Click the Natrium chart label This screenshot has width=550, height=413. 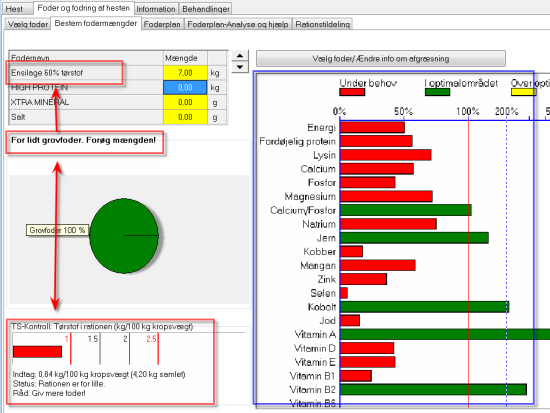point(319,224)
